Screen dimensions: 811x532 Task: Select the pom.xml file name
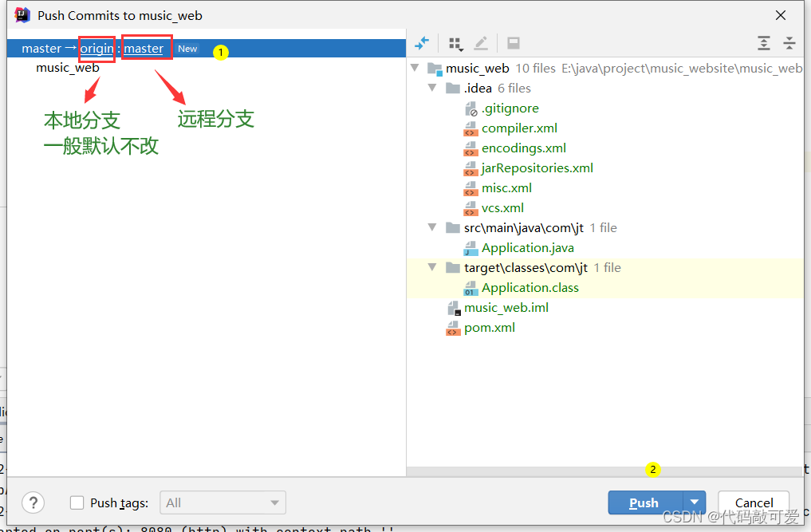point(490,328)
